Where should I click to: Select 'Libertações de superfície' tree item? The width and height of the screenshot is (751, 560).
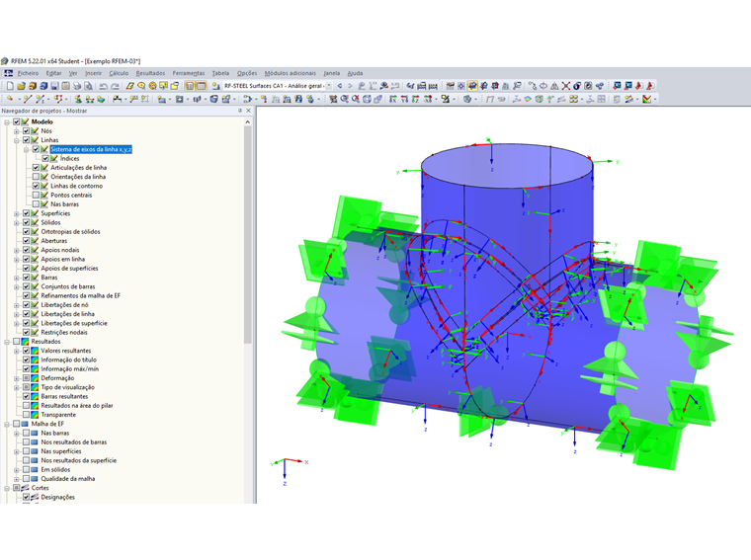coord(74,323)
